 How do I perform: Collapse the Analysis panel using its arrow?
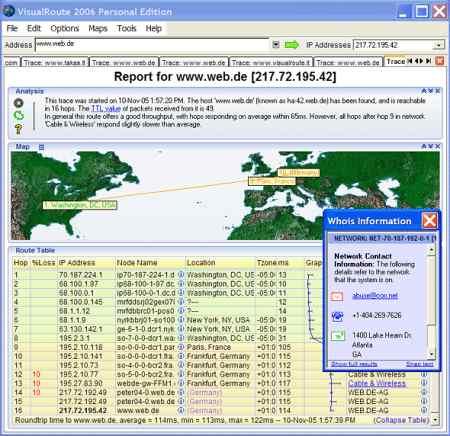pyautogui.click(x=424, y=91)
